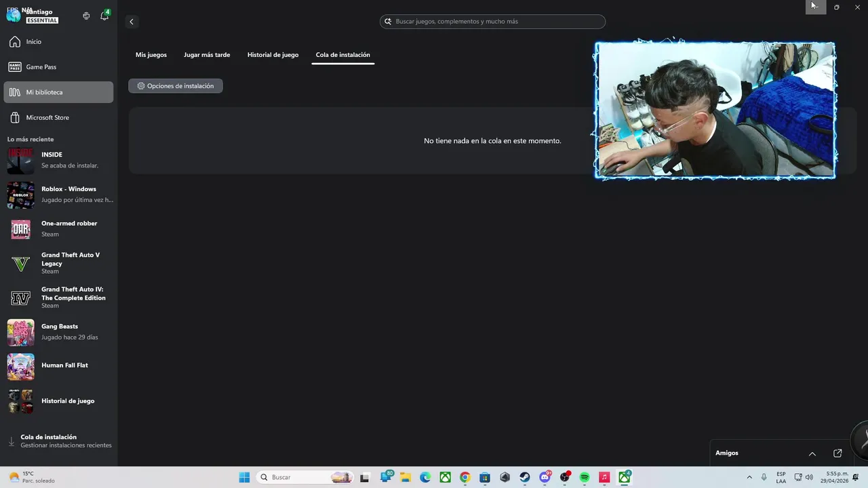Image resolution: width=868 pixels, height=488 pixels.
Task: Open Task View in the taskbar
Action: tap(365, 477)
